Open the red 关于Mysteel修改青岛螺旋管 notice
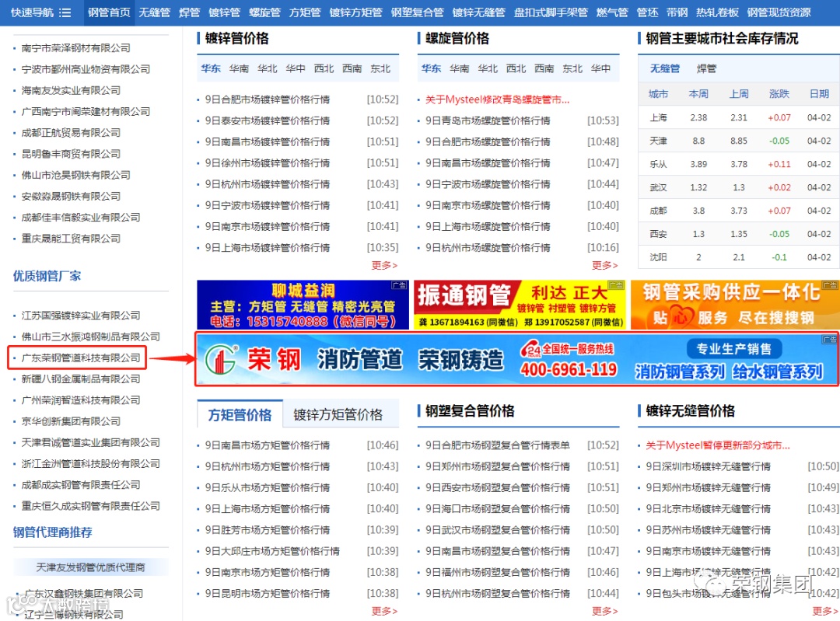This screenshot has width=840, height=621. [x=497, y=99]
